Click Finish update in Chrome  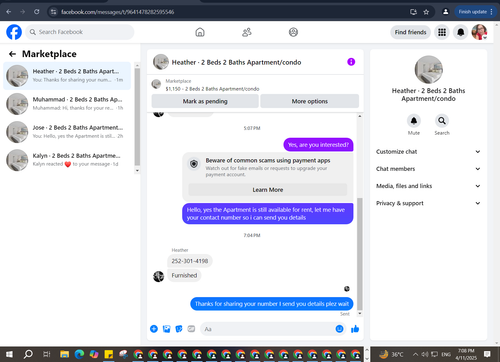pos(475,12)
